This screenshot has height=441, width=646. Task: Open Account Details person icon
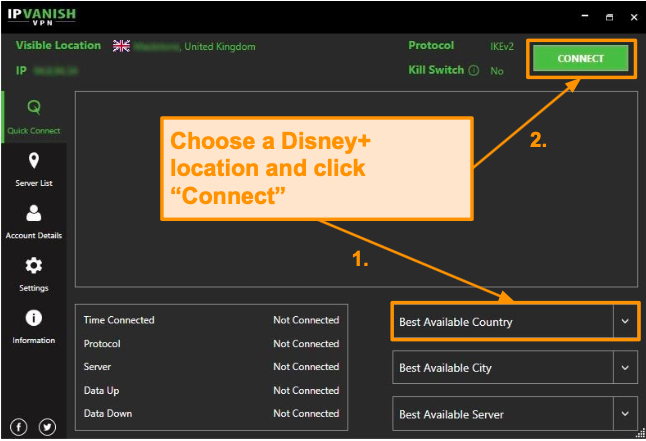(34, 213)
